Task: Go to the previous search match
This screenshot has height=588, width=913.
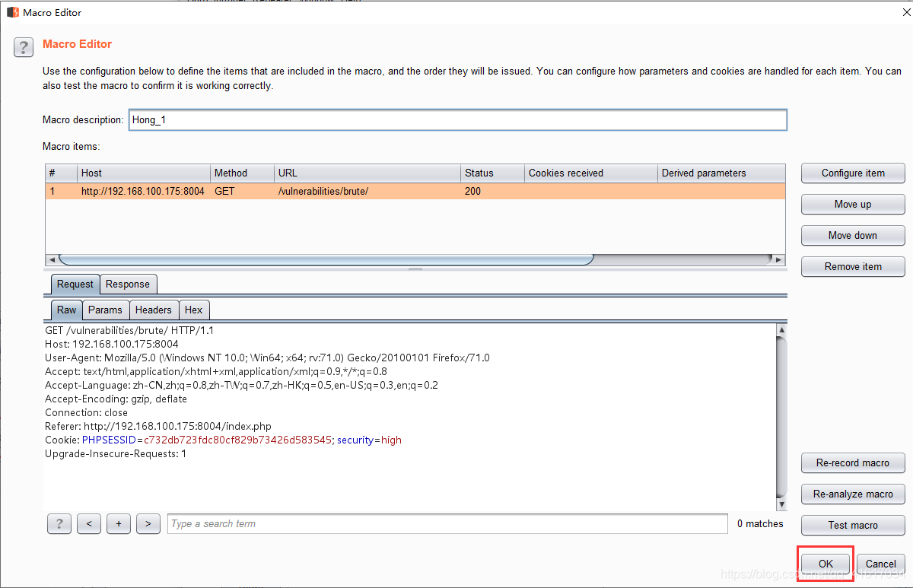Action: (x=89, y=523)
